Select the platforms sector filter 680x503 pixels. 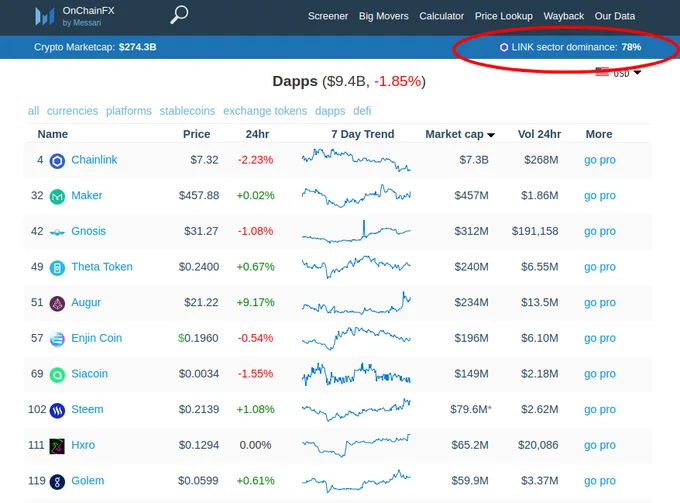click(x=129, y=111)
